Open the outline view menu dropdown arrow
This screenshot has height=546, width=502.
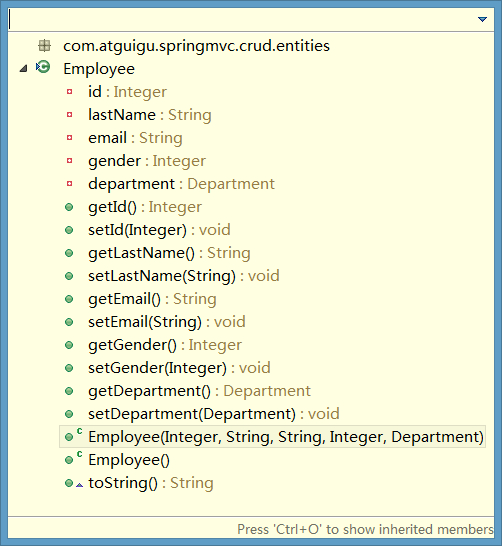(x=482, y=19)
